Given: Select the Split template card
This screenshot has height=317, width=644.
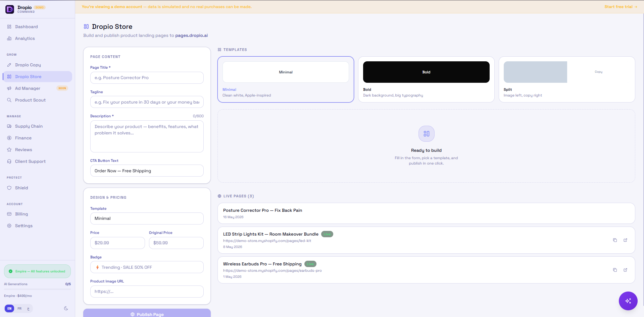Looking at the screenshot, I should (x=567, y=79).
